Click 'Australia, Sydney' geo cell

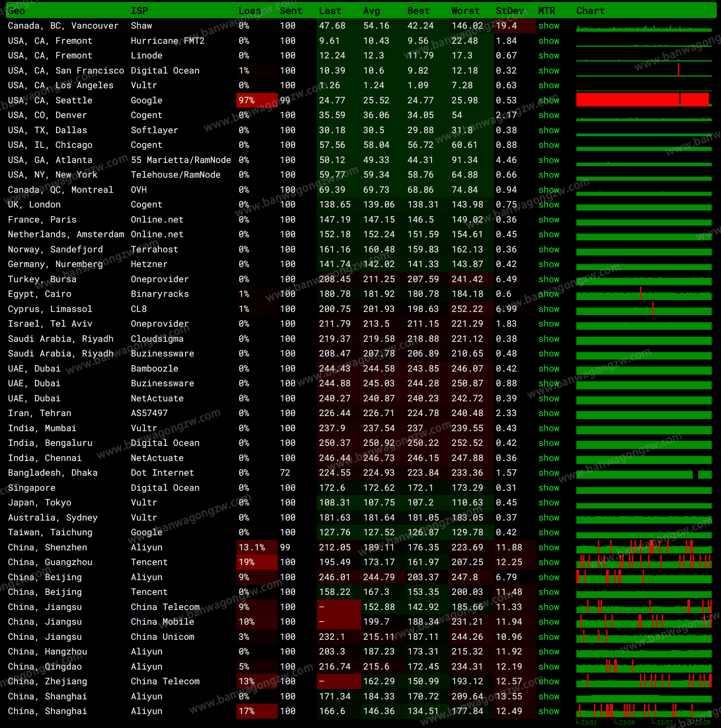click(x=53, y=518)
